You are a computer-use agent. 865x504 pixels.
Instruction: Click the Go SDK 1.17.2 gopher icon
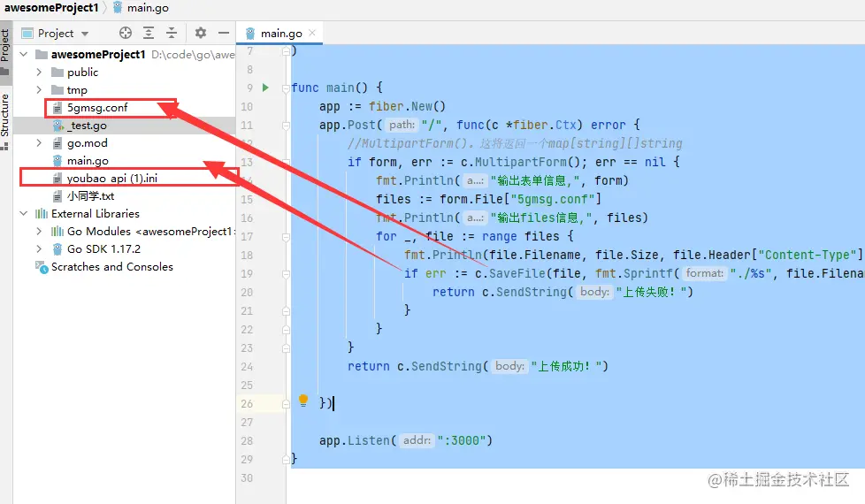57,249
